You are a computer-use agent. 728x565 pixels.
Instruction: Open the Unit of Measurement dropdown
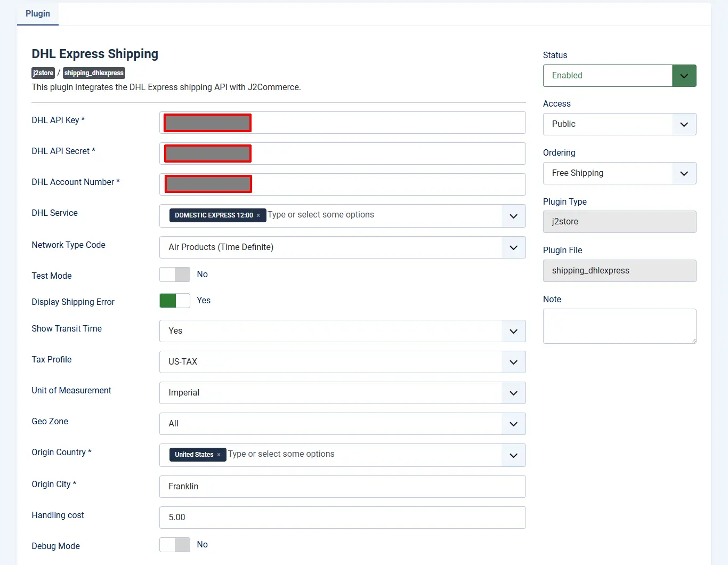(x=343, y=393)
